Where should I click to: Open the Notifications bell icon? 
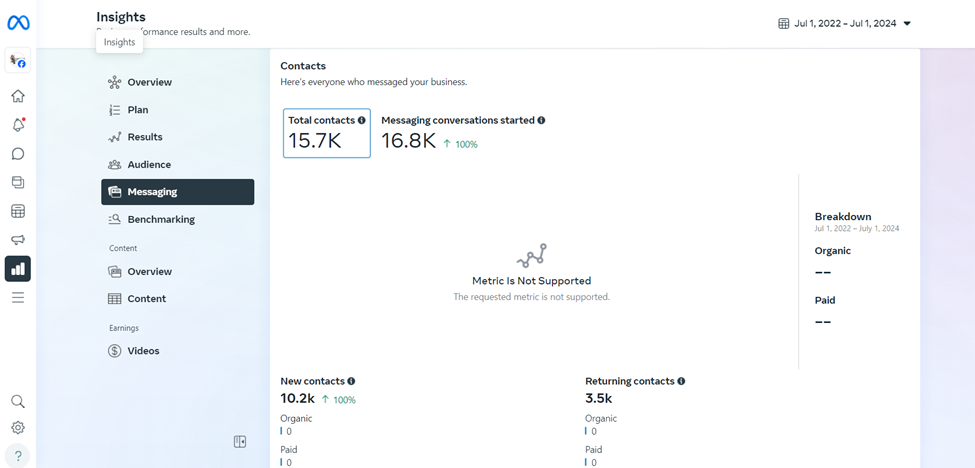click(18, 126)
